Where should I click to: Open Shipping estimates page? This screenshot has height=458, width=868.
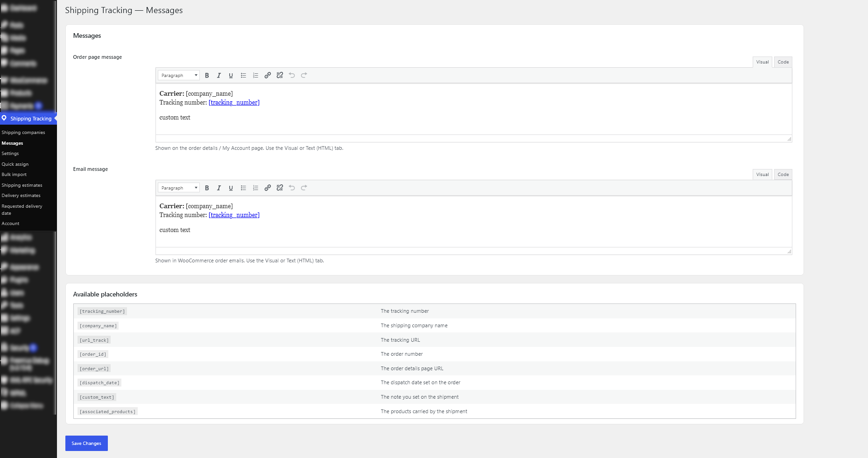[x=22, y=185]
